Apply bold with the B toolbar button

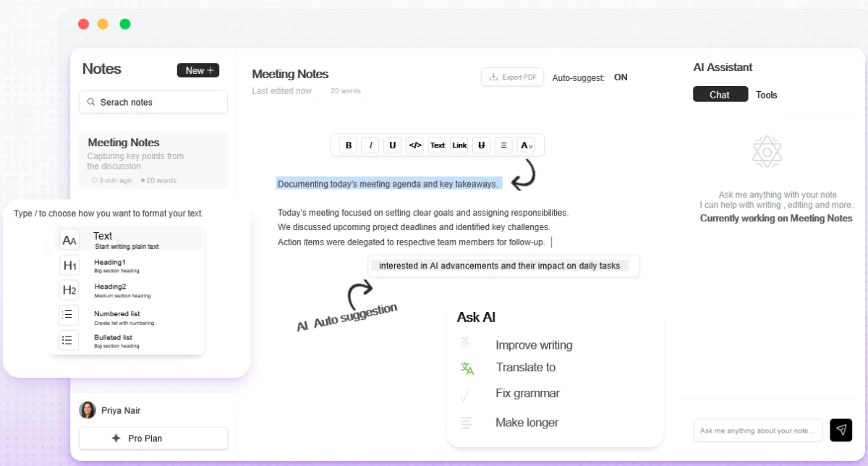(349, 145)
